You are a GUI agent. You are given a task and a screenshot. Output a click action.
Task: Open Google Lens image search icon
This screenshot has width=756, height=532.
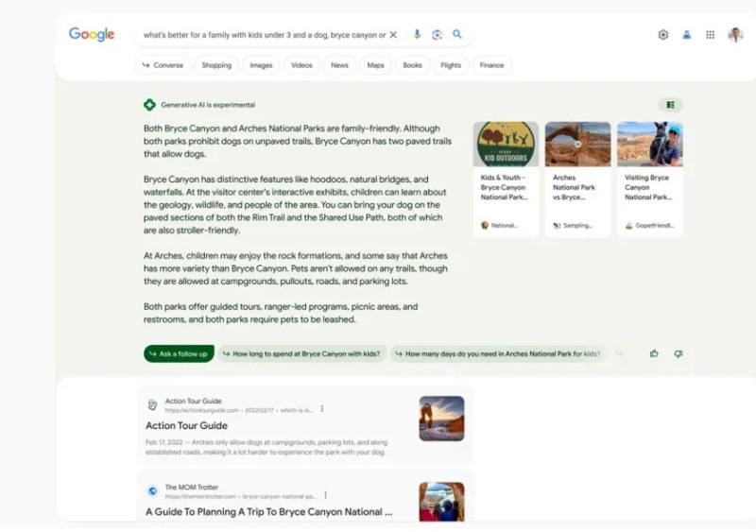[437, 35]
